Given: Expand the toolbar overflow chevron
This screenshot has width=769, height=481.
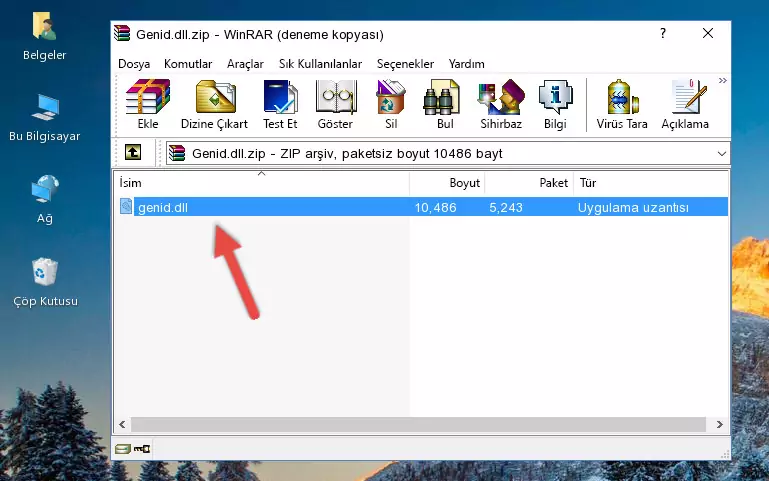Looking at the screenshot, I should (722, 80).
